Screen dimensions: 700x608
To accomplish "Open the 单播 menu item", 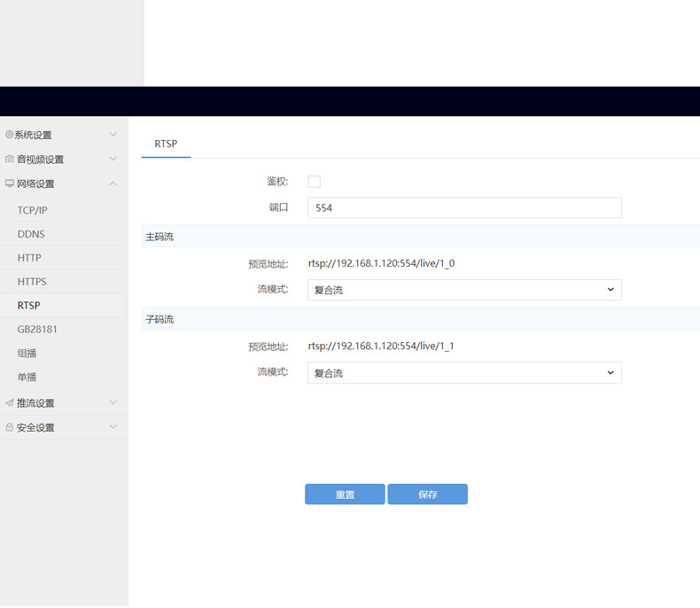I will coord(27,378).
